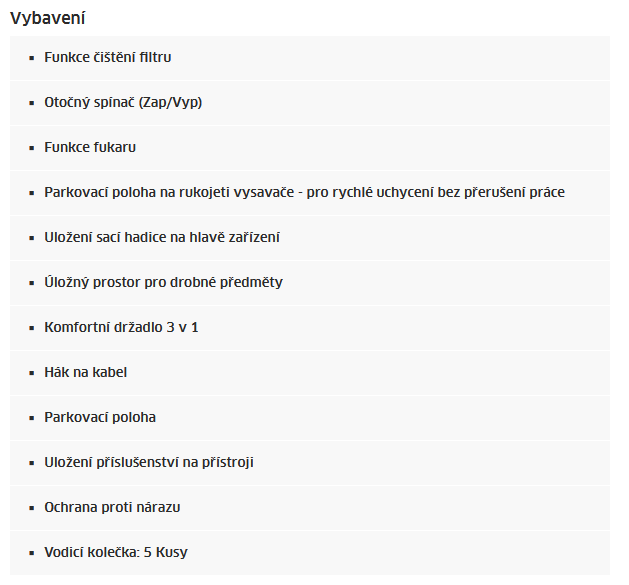Select the Komfortní držadlo 3 v 1 row
629x585 pixels.
[310, 327]
